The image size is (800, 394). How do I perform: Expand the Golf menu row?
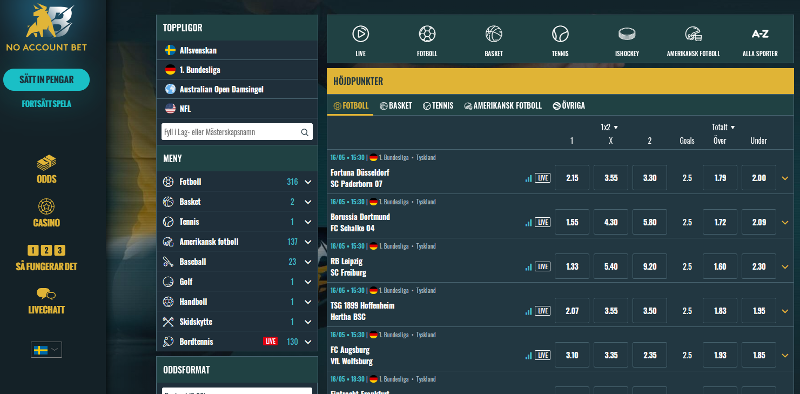click(237, 282)
